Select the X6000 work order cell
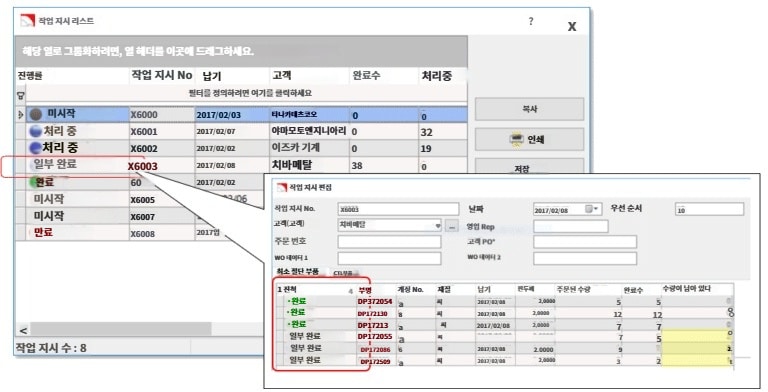Image resolution: width=768 pixels, height=392 pixels. [162, 115]
